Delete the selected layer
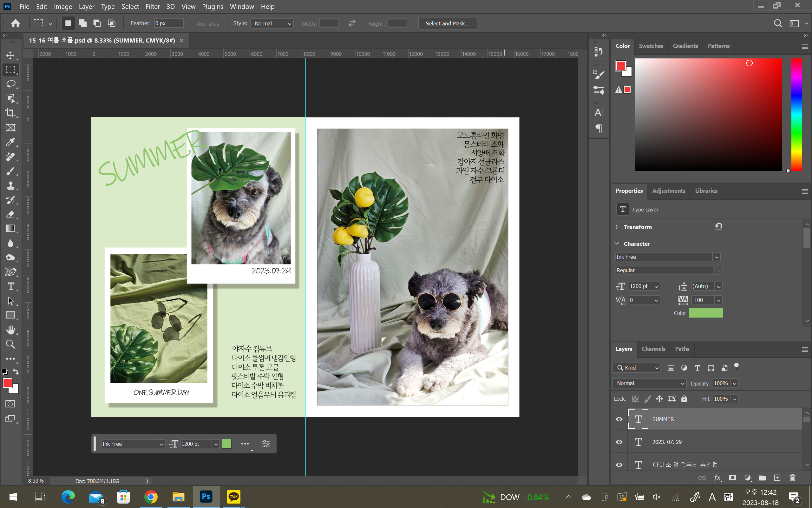This screenshot has height=508, width=812. tap(792, 478)
